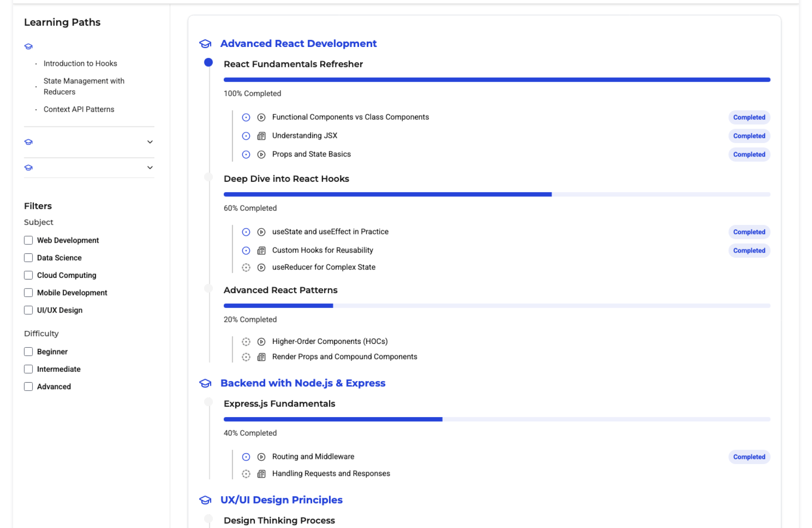Select Context API Patterns sidebar item
The height and width of the screenshot is (528, 812).
click(x=79, y=109)
